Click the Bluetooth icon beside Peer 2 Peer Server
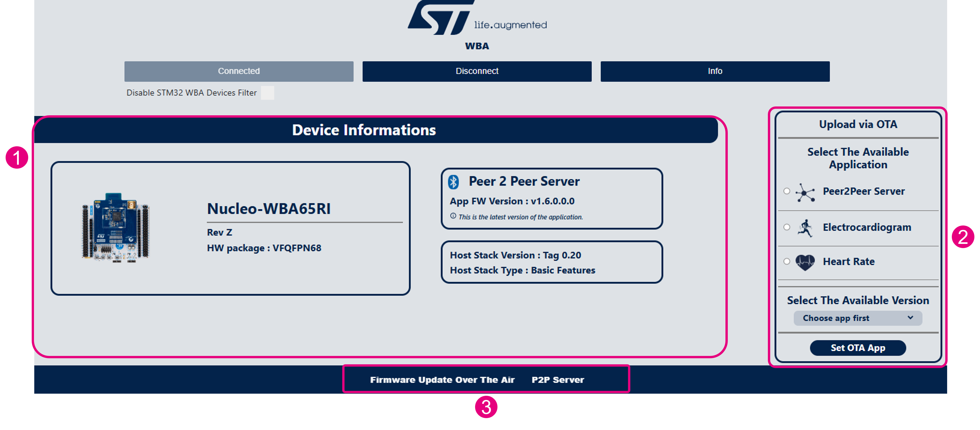The image size is (980, 430). (x=453, y=182)
